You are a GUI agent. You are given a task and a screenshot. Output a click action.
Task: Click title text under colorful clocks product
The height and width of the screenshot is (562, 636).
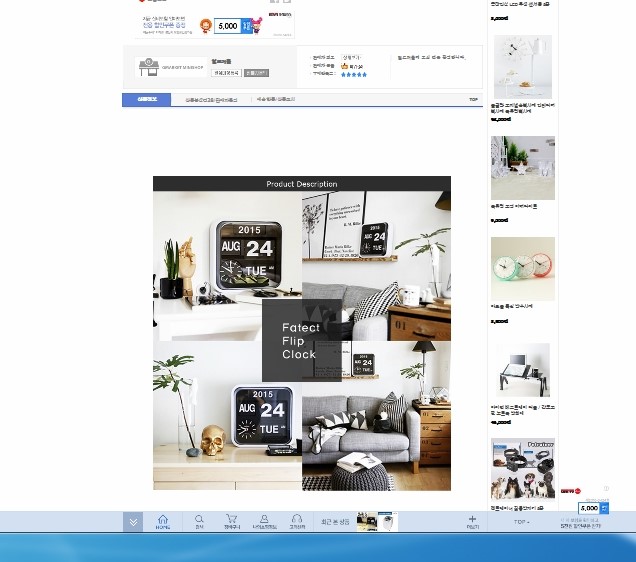click(511, 307)
